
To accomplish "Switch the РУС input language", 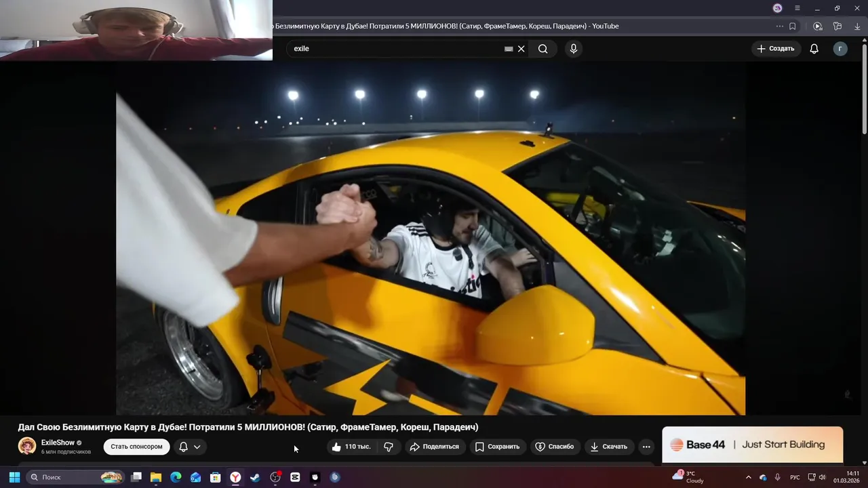I will point(795,477).
